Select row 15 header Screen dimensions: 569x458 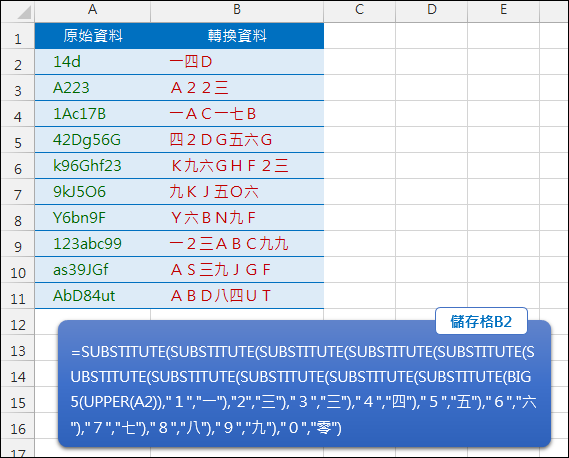pyautogui.click(x=18, y=400)
